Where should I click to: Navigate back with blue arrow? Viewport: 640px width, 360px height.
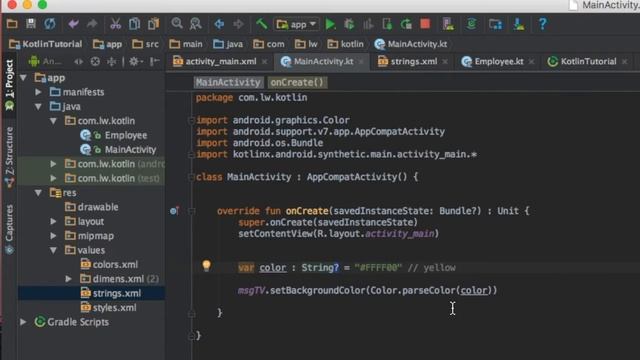219,24
